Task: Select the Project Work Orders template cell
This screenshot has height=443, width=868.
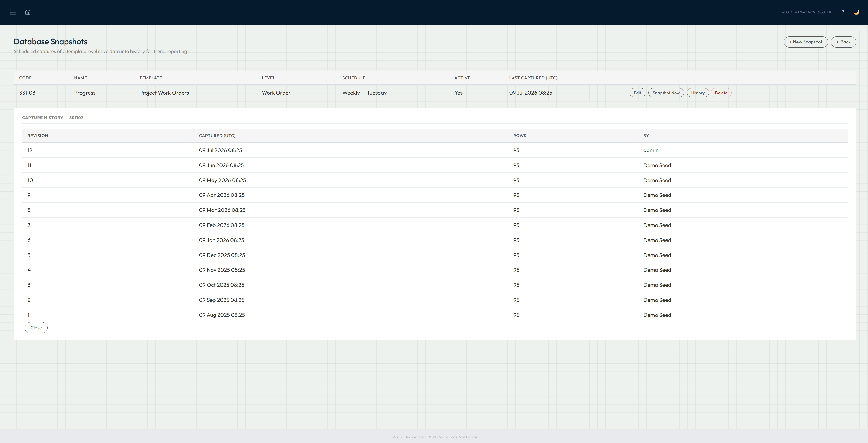Action: (164, 93)
